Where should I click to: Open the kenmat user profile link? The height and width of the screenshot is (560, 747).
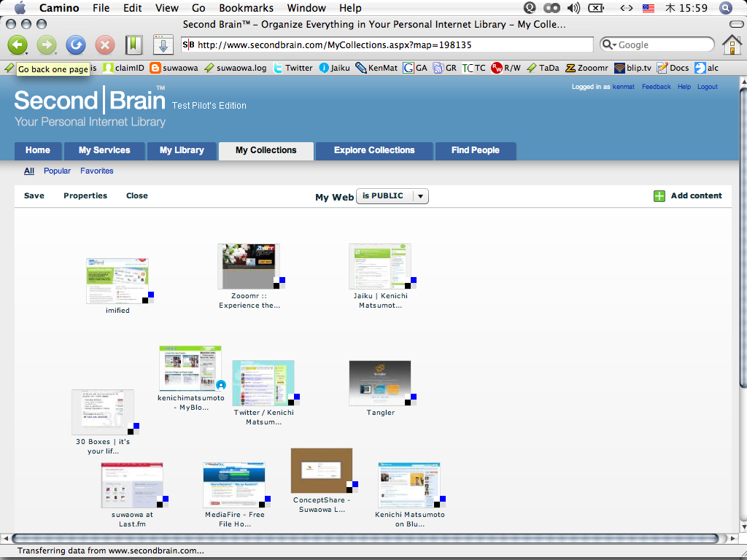pyautogui.click(x=624, y=87)
